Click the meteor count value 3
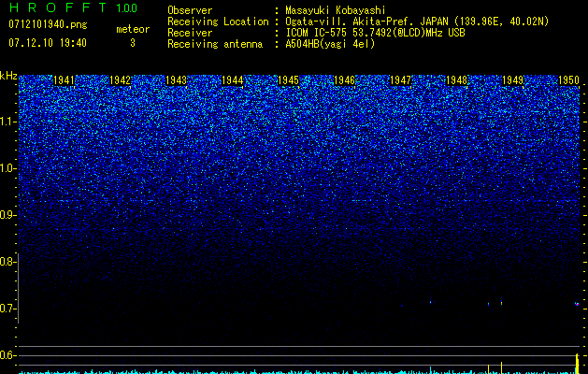This screenshot has height=374, width=588. [x=133, y=43]
